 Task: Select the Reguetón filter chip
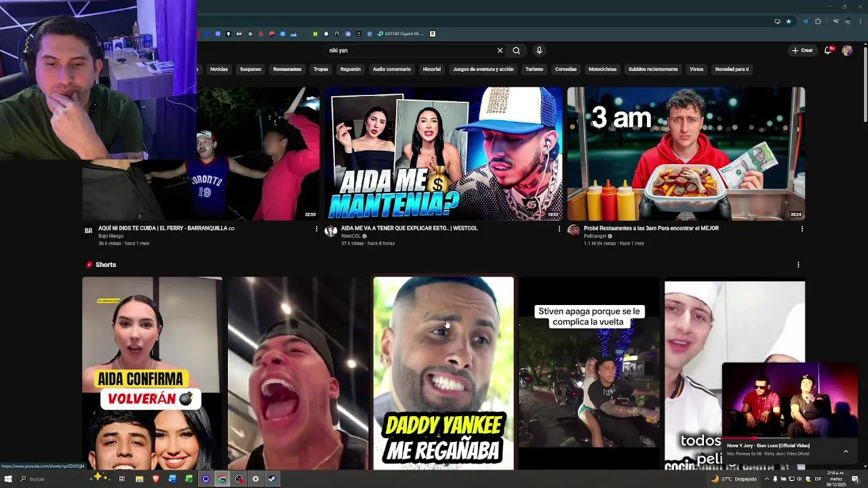tap(351, 69)
